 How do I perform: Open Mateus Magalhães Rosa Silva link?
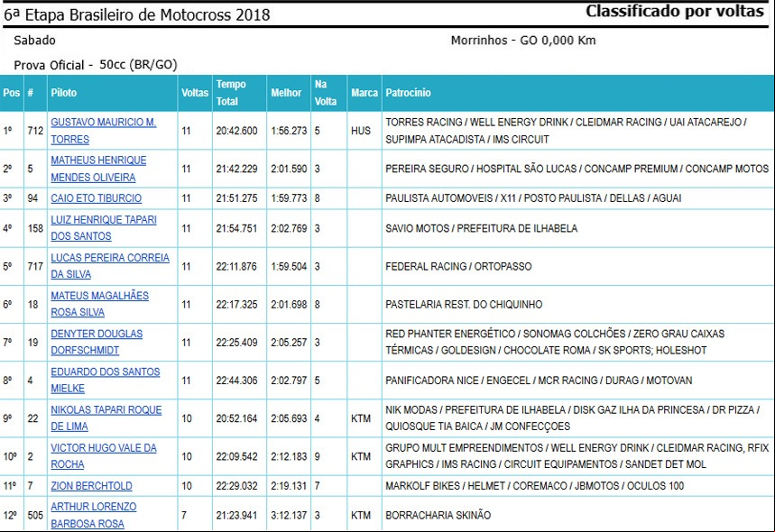[99, 304]
